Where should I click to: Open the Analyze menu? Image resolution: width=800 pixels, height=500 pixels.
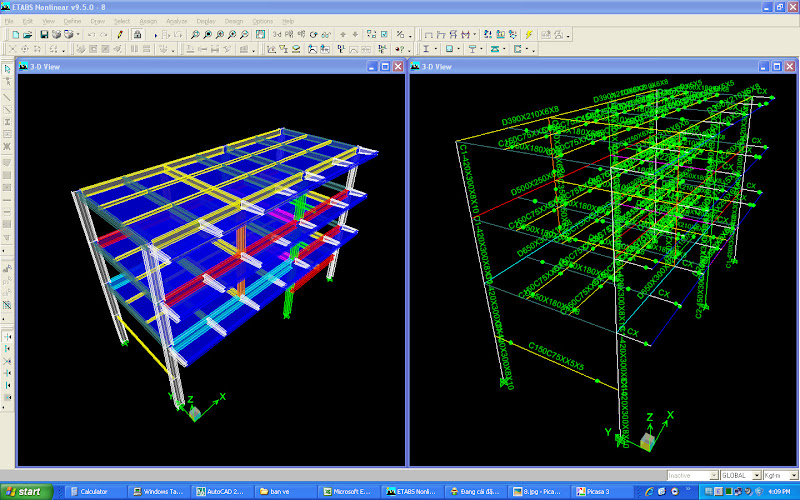point(176,20)
